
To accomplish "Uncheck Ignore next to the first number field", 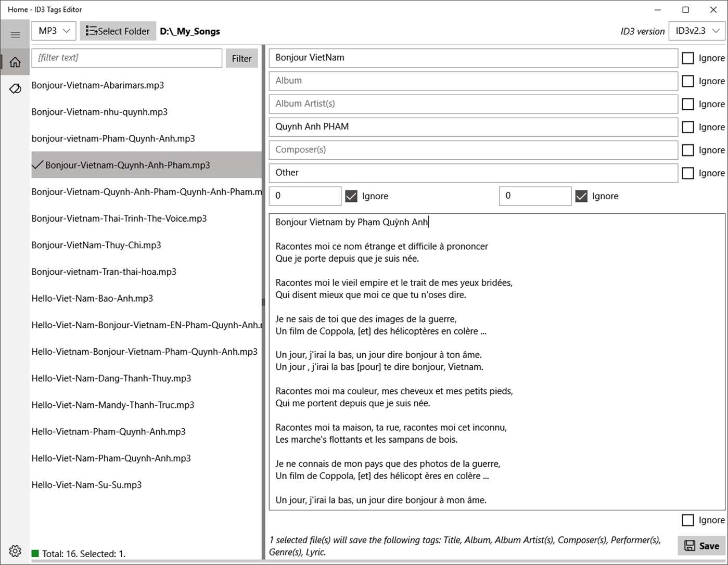I will pyautogui.click(x=351, y=196).
